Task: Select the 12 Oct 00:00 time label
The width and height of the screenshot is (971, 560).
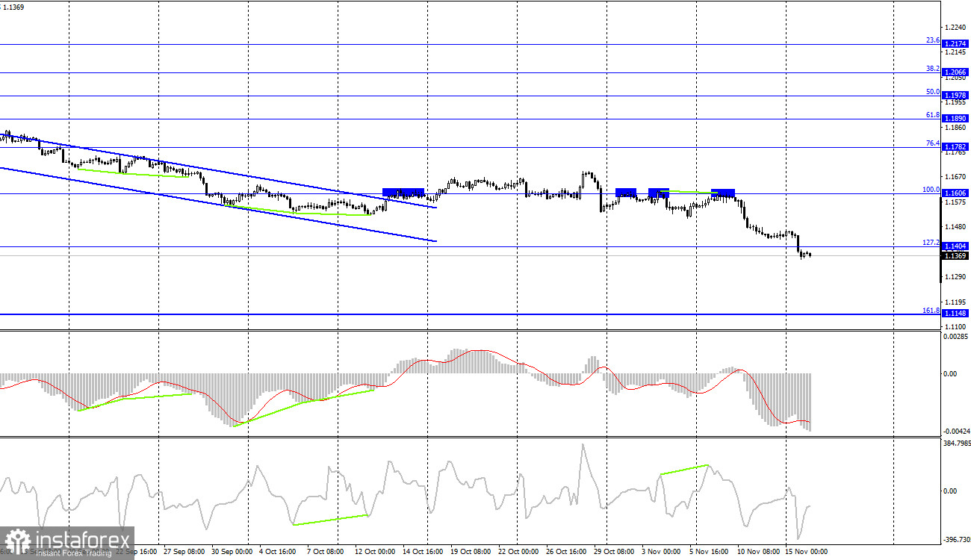Action: [376, 552]
